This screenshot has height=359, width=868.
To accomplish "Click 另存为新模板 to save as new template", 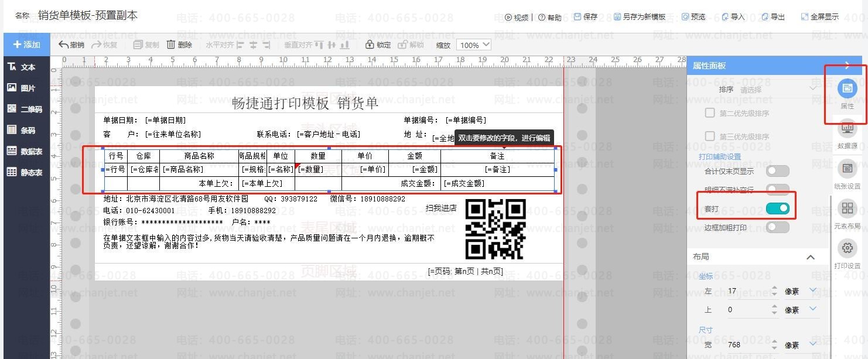I will click(x=640, y=17).
